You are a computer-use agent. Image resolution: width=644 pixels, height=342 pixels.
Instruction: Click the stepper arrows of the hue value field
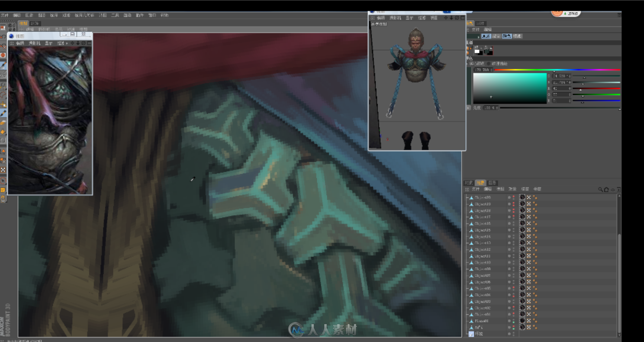[x=491, y=70]
